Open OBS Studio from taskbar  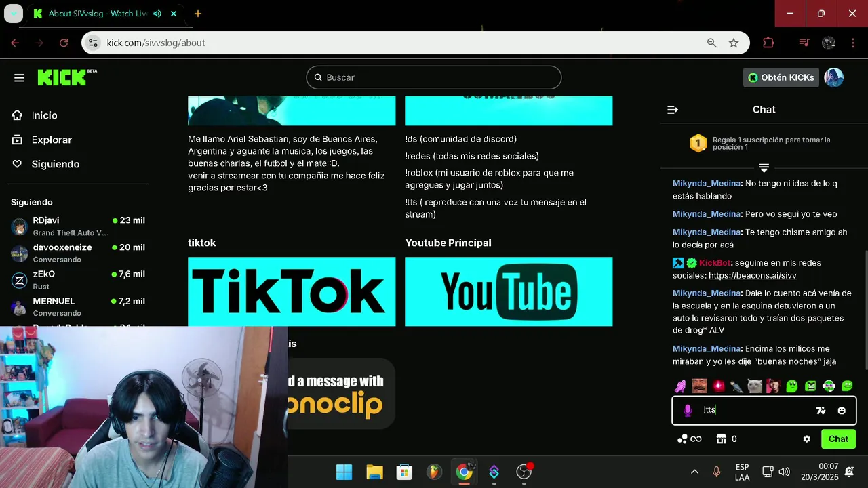524,472
